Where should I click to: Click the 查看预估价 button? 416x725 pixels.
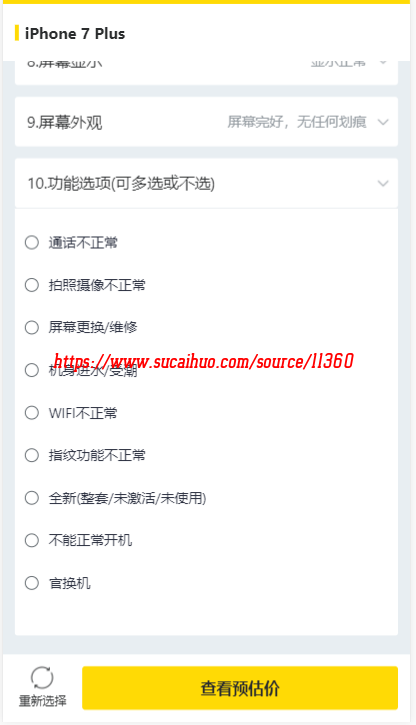[x=240, y=688]
